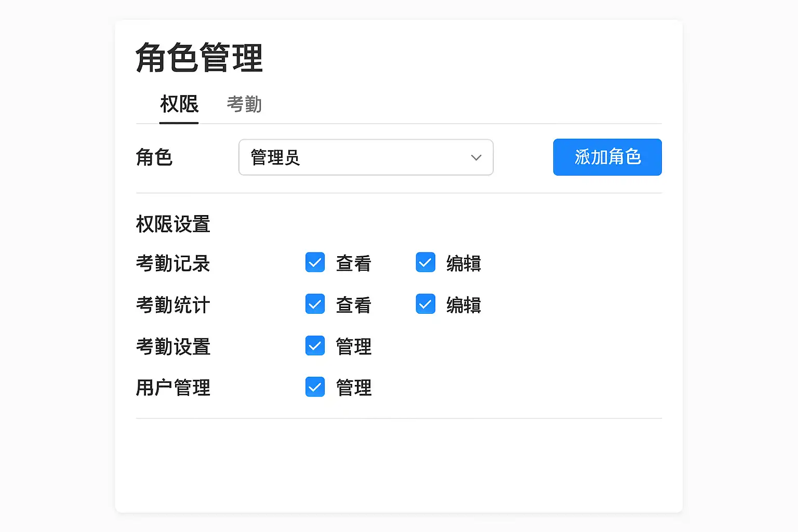Switch to the 权限 tab
The width and height of the screenshot is (798, 532).
tap(179, 104)
